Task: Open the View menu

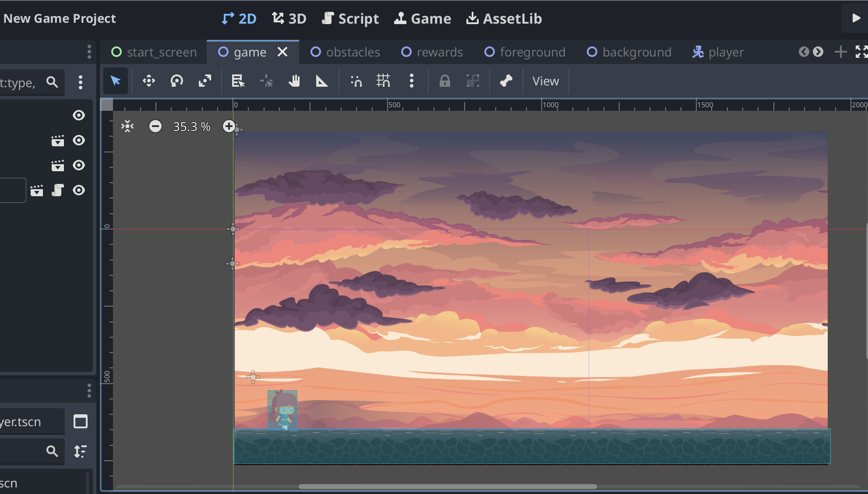Action: pyautogui.click(x=546, y=81)
